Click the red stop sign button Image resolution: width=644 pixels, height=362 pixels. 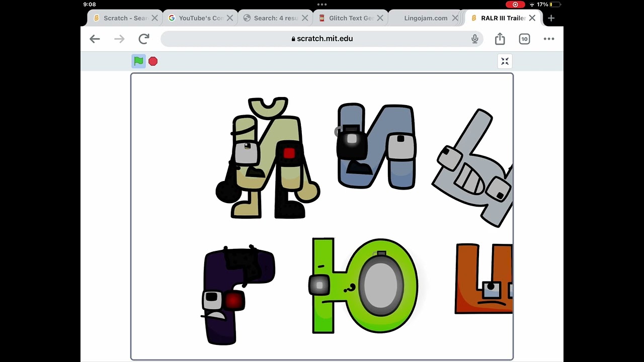coord(153,61)
